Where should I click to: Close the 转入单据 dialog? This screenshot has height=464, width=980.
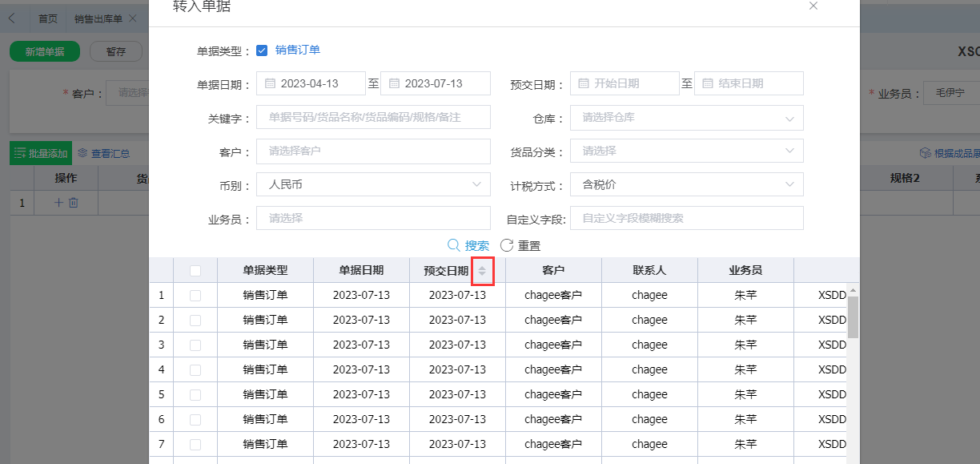pos(813,6)
